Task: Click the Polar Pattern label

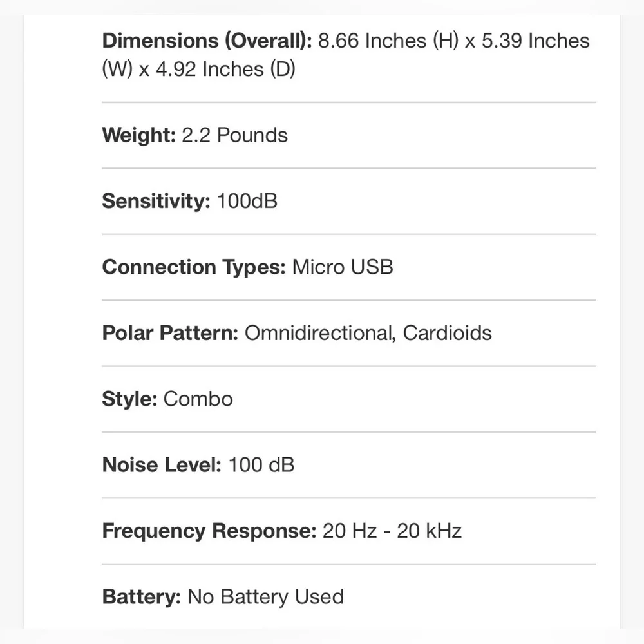Action: click(x=170, y=333)
